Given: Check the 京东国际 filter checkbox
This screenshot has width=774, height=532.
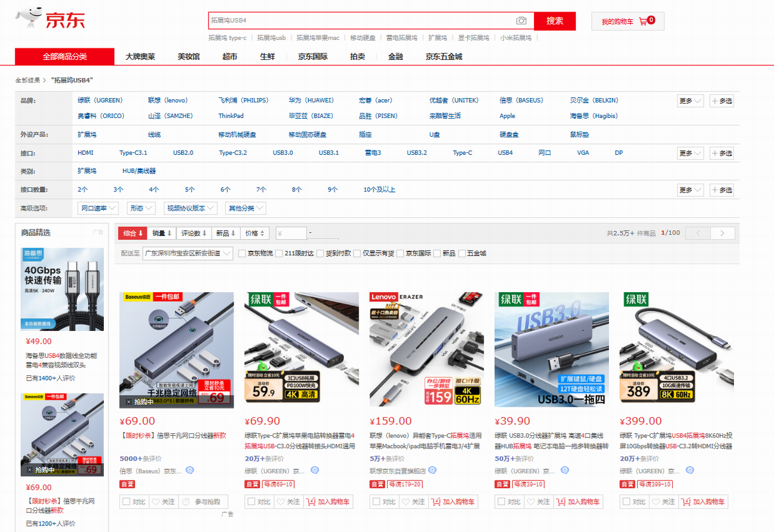Looking at the screenshot, I should (x=400, y=253).
